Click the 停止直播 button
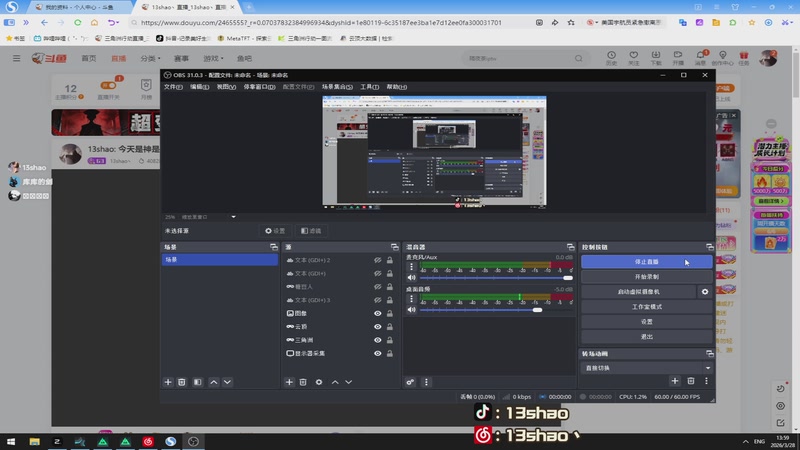Screen dimensions: 800x450 pos(646,262)
